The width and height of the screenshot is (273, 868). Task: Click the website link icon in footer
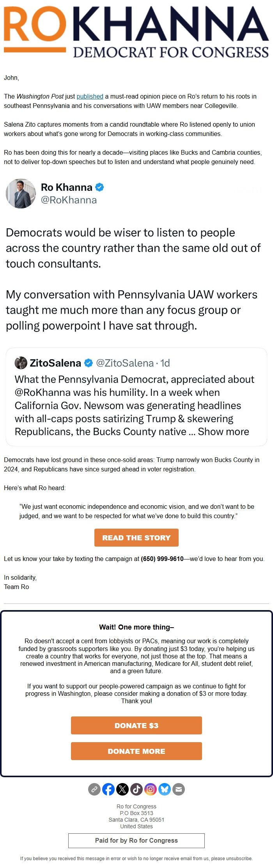[94, 789]
